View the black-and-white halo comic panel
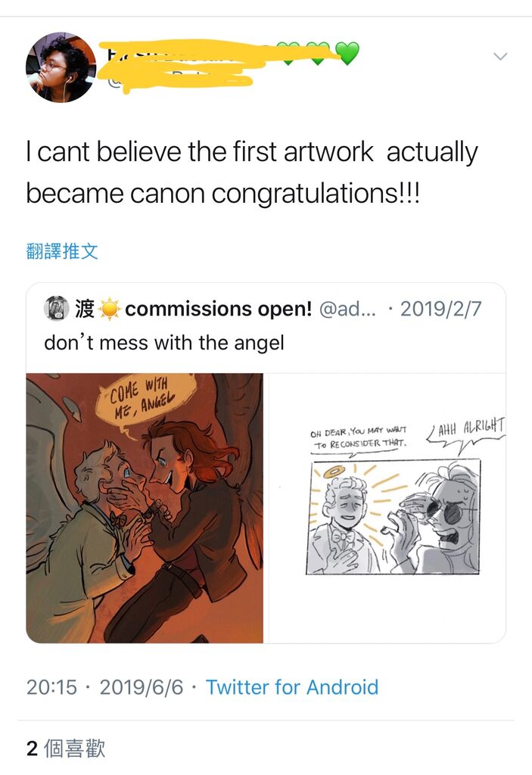 point(393,516)
